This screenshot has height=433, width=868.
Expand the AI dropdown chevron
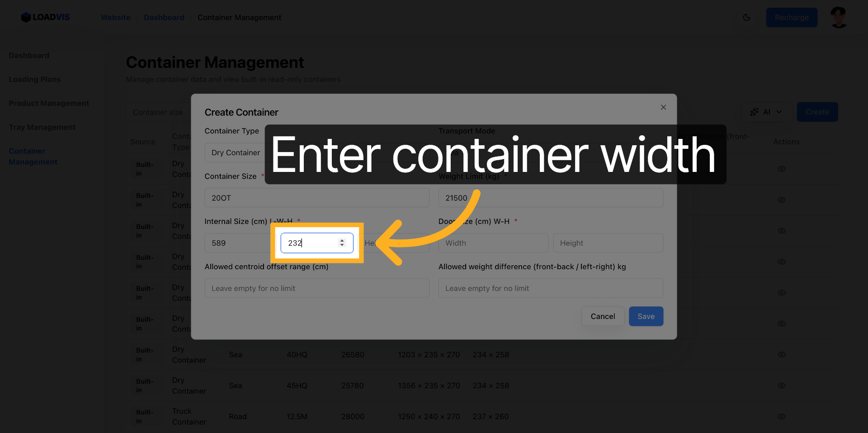779,112
